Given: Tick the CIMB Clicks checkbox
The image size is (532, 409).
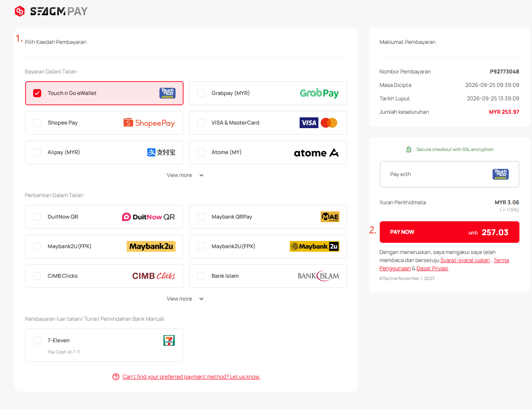Looking at the screenshot, I should (x=37, y=276).
